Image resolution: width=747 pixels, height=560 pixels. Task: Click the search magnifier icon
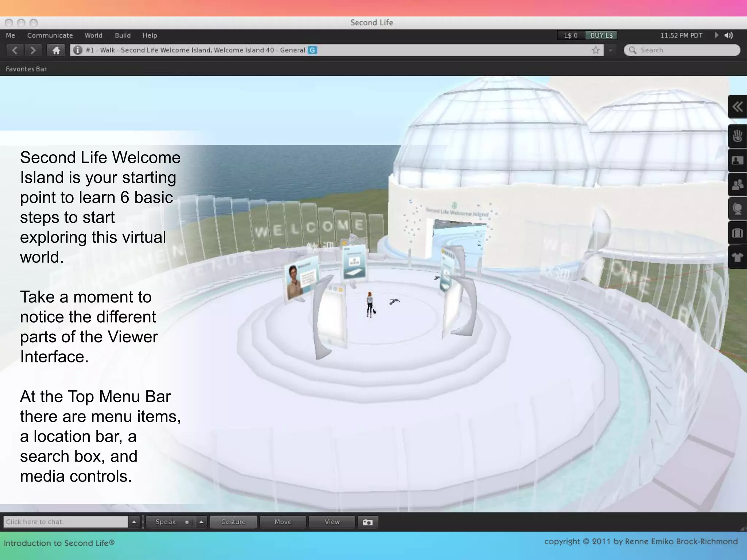coord(633,50)
